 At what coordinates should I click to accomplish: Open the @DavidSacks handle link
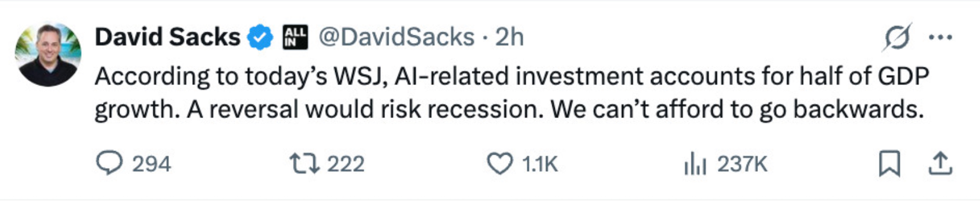[x=396, y=37]
